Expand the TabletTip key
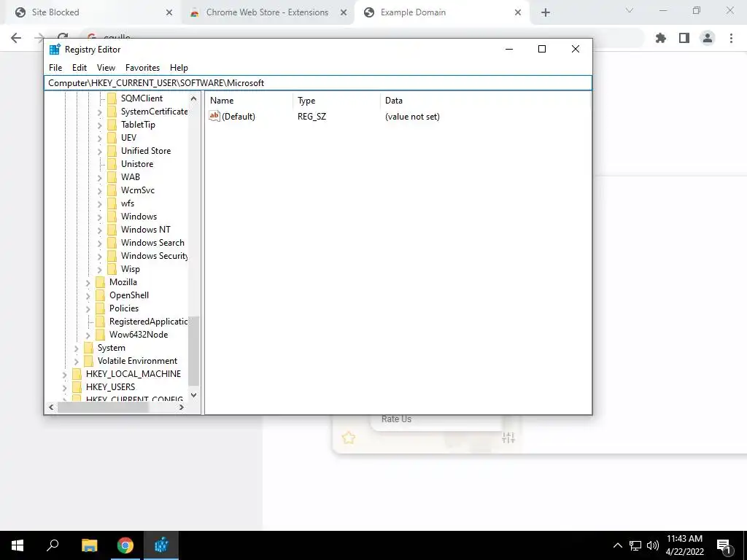Screen dimensions: 747x560 pyautogui.click(x=99, y=125)
